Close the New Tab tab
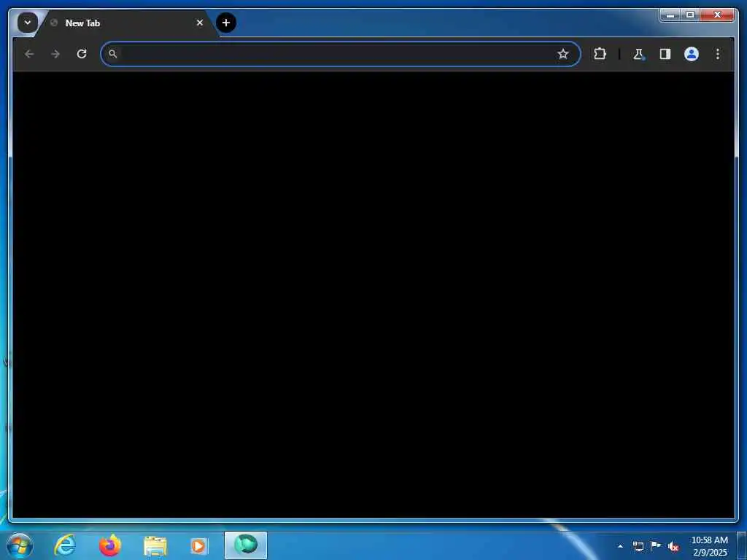 point(200,23)
